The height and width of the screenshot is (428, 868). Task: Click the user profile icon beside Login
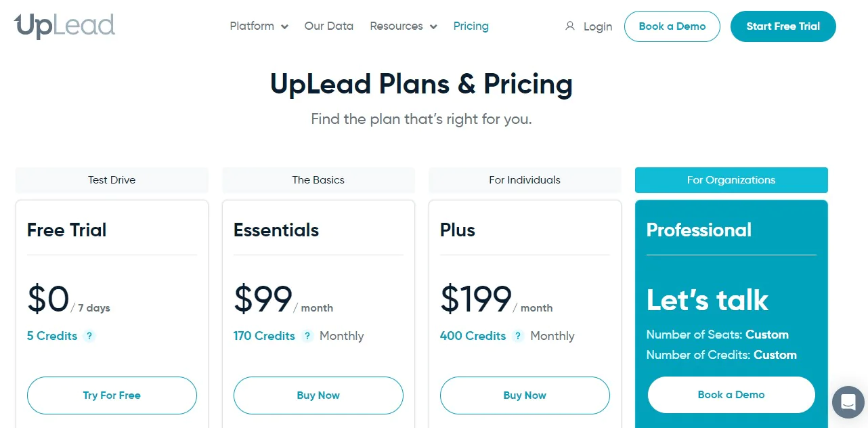click(569, 26)
